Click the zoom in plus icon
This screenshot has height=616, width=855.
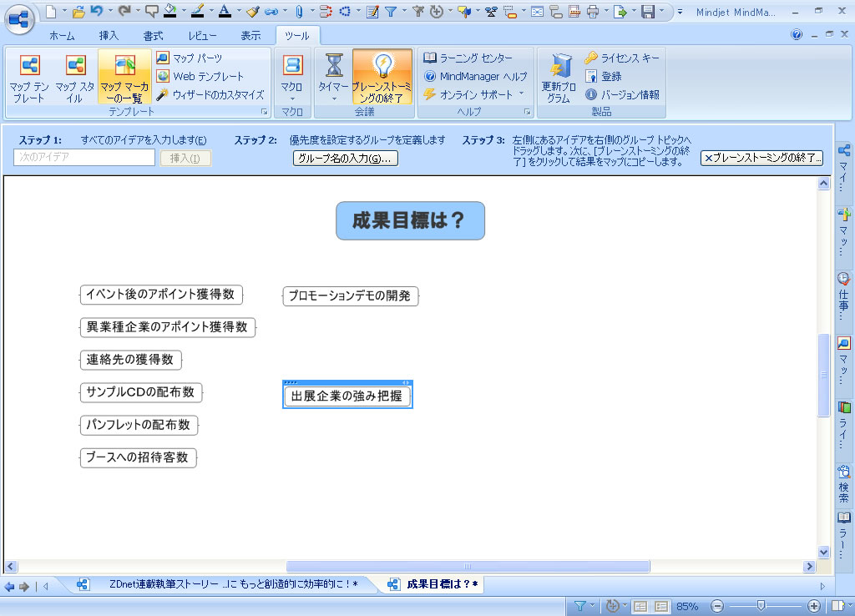click(x=815, y=606)
